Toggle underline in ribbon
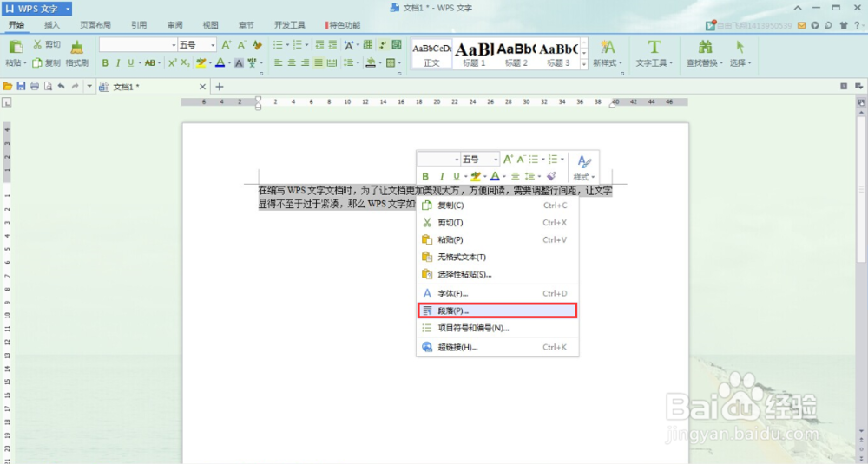Viewport: 868px width, 464px height. (131, 63)
